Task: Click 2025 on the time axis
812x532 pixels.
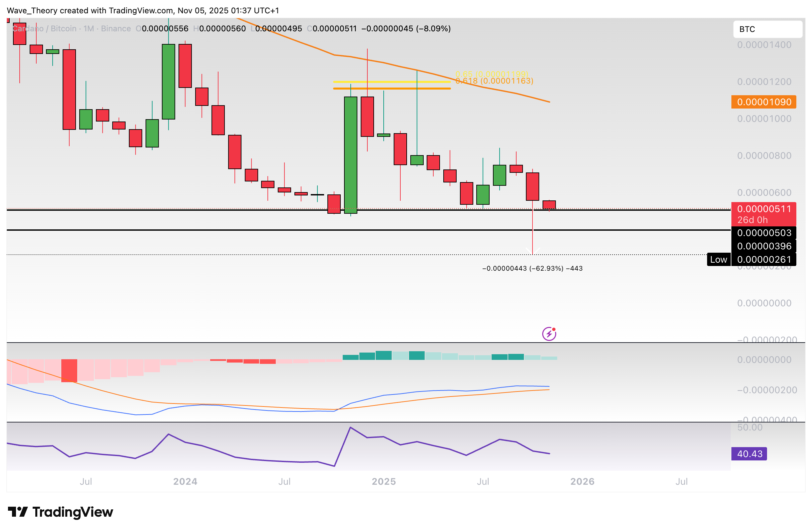Action: [x=383, y=481]
